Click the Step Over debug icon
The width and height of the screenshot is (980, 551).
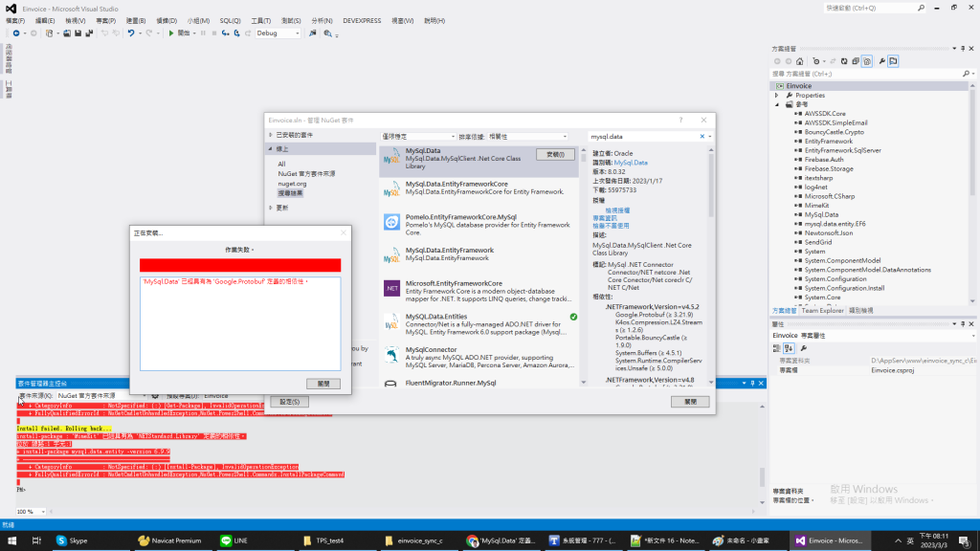[237, 33]
